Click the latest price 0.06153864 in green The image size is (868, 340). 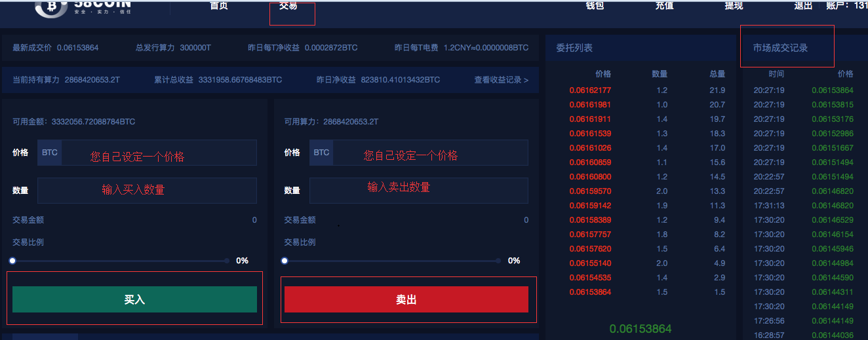(x=641, y=329)
